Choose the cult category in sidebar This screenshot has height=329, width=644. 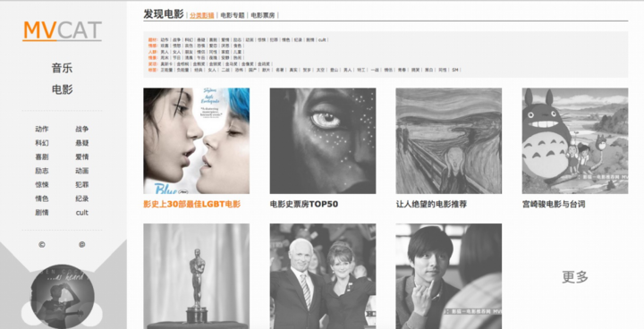82,213
